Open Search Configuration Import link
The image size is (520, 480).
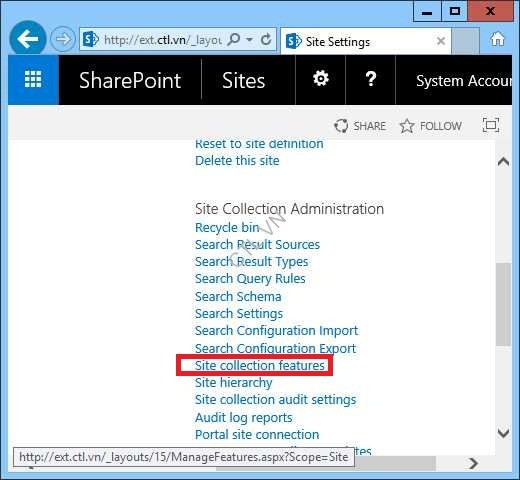tap(276, 331)
